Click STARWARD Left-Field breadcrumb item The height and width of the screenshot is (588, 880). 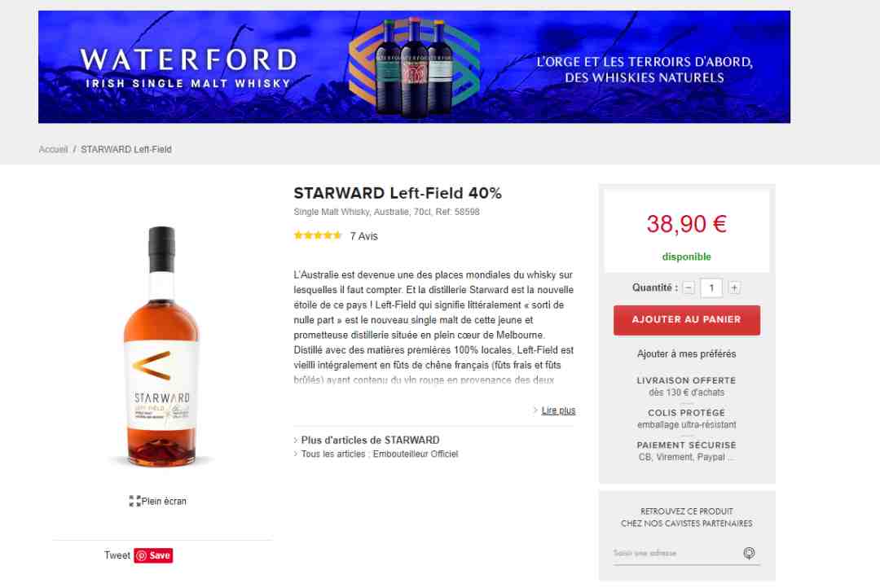126,149
